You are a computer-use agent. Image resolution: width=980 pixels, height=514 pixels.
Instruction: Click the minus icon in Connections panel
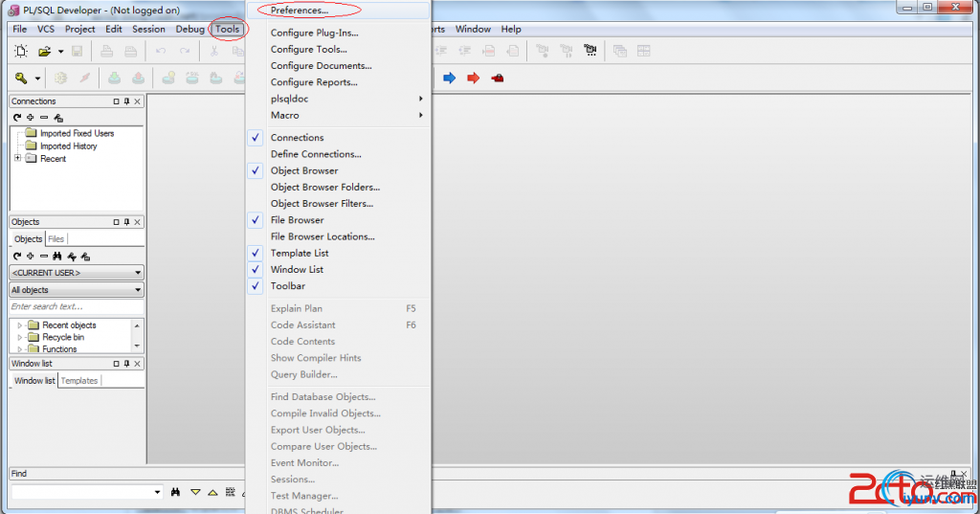point(44,118)
